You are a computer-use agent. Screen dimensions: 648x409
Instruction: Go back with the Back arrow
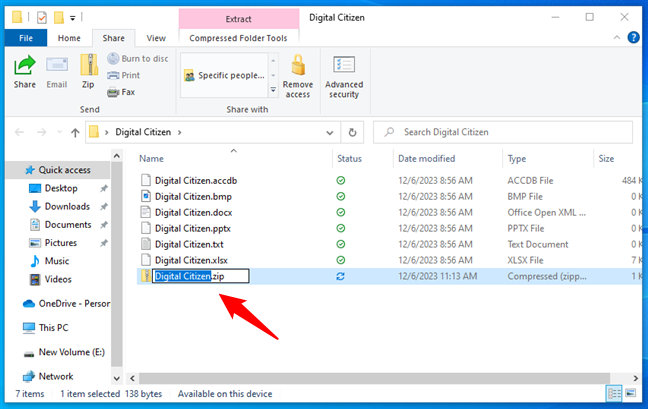(19, 132)
